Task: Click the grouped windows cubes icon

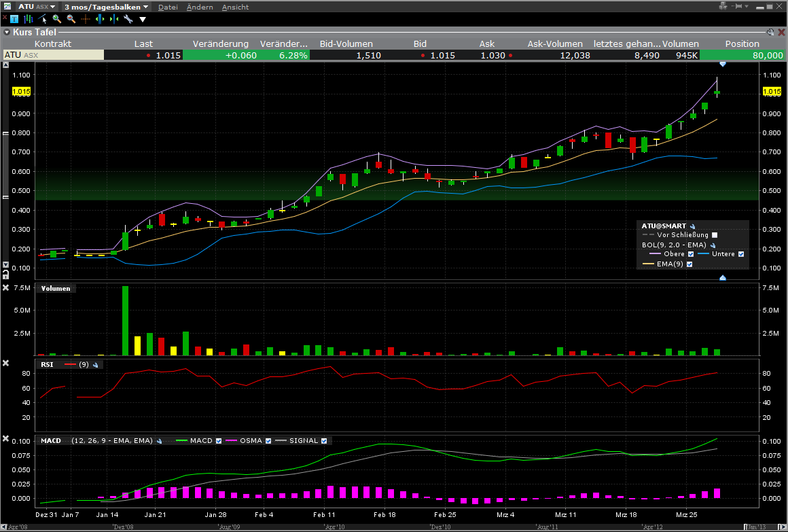Action: (723, 6)
